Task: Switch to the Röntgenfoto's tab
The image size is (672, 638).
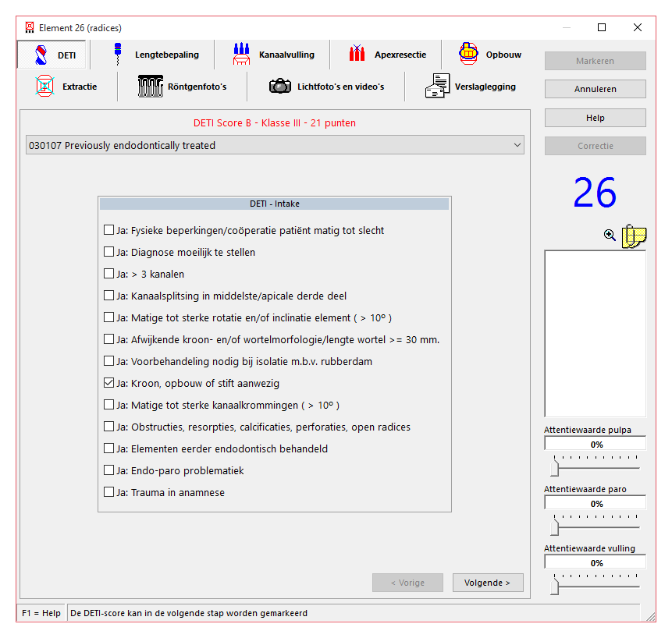Action: 182,87
